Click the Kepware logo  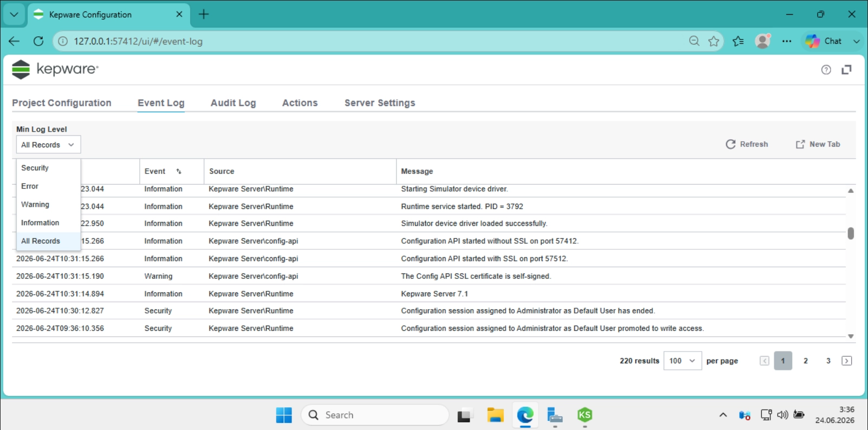55,69
